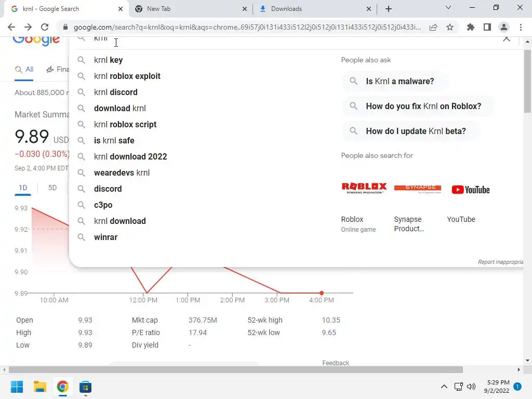The height and width of the screenshot is (399, 532).
Task: Open network status tray icon
Action: tap(458, 387)
